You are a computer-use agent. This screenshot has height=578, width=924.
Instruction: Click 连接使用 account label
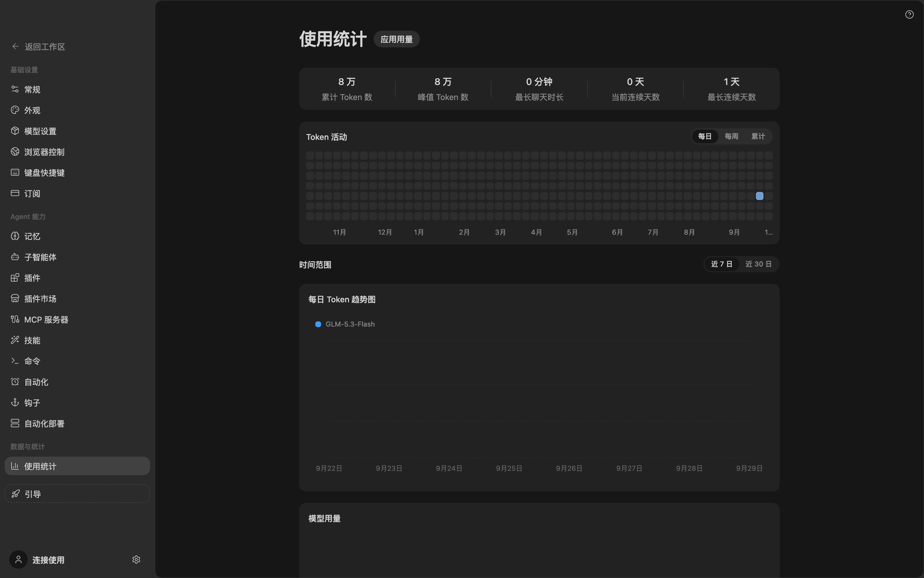tap(49, 560)
